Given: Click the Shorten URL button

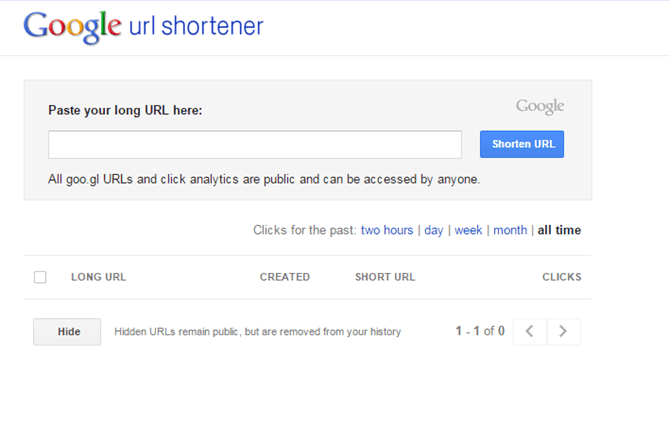Looking at the screenshot, I should [522, 144].
